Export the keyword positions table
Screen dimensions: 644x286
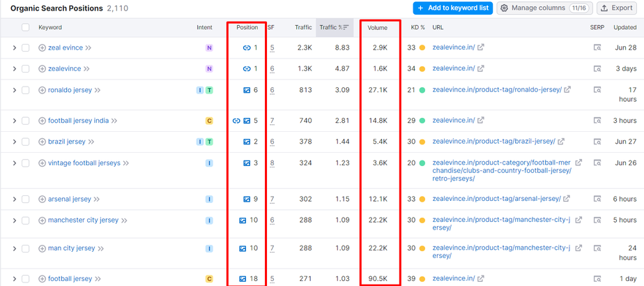(617, 8)
